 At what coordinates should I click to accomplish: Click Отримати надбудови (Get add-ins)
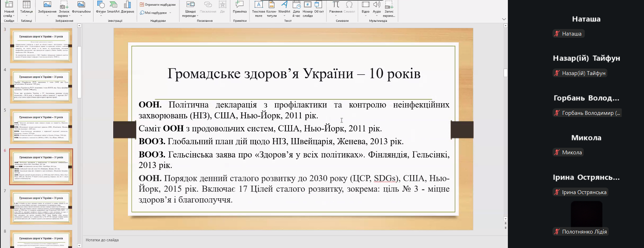pos(158,5)
